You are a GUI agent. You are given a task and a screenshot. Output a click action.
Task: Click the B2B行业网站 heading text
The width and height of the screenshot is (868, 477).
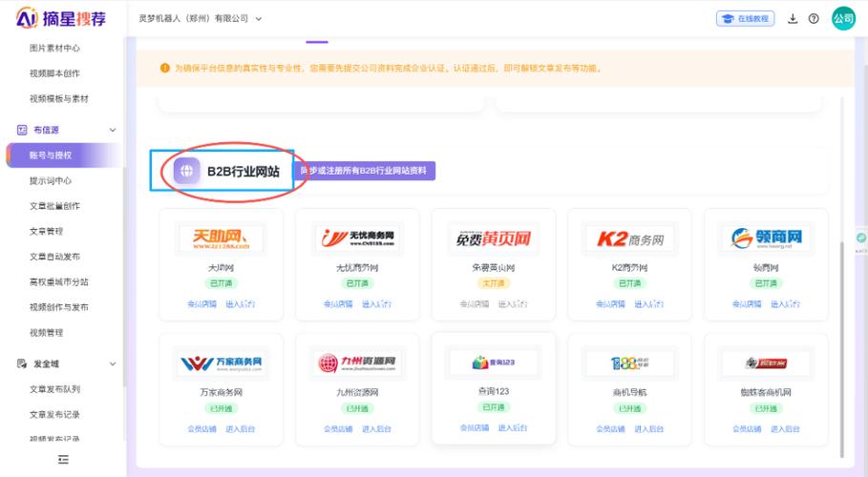[x=243, y=172]
